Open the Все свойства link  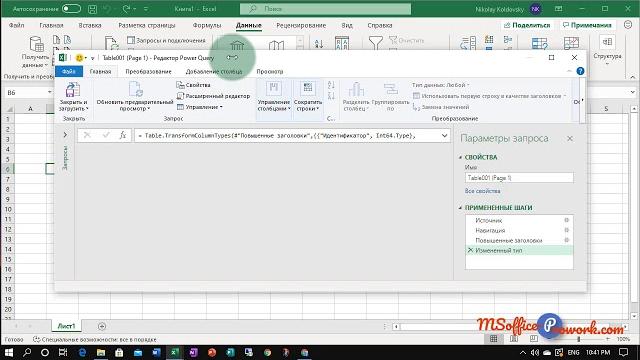[482, 191]
